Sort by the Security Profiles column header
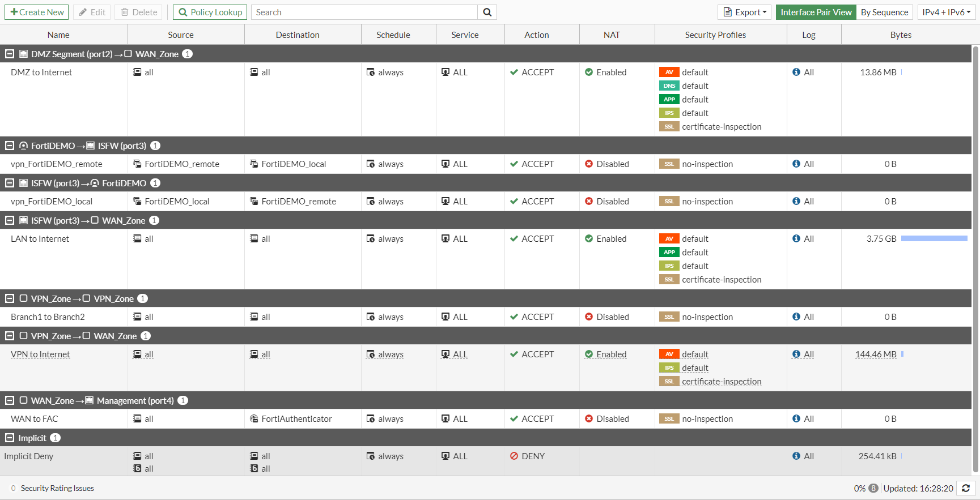 pos(715,35)
